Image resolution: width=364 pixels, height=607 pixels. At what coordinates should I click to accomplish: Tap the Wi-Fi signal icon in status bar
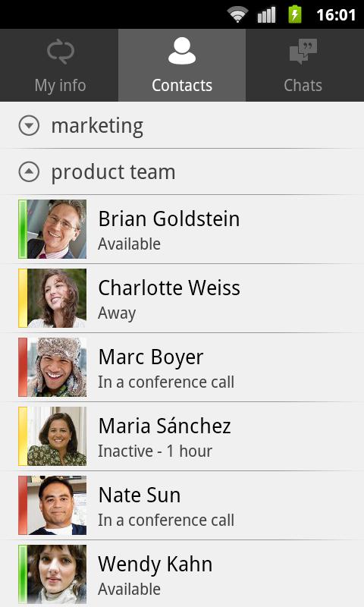(x=237, y=14)
